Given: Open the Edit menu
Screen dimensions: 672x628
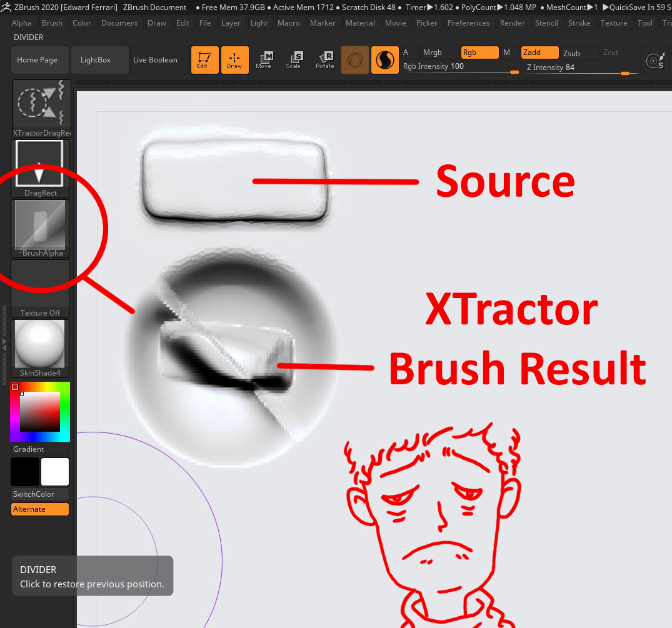Looking at the screenshot, I should tap(183, 23).
